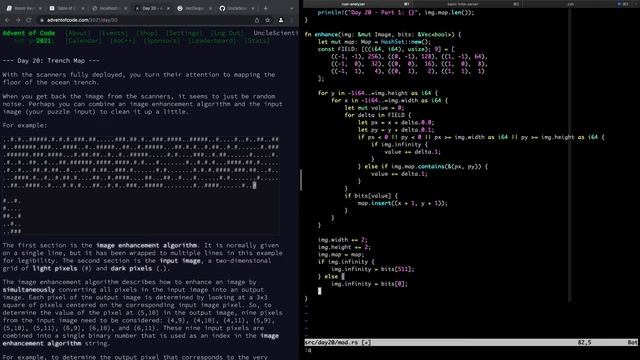The width and height of the screenshot is (640, 360).
Task: Open the [Stats] link
Action: pos(257,41)
